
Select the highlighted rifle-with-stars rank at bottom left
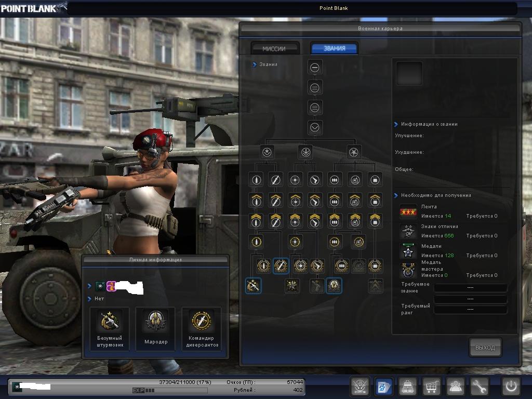pyautogui.click(x=253, y=286)
